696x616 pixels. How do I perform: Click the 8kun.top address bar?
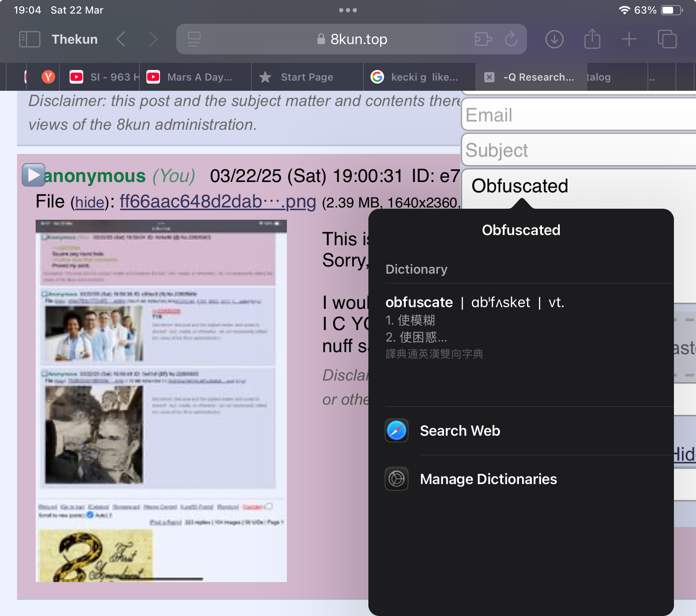[x=351, y=39]
